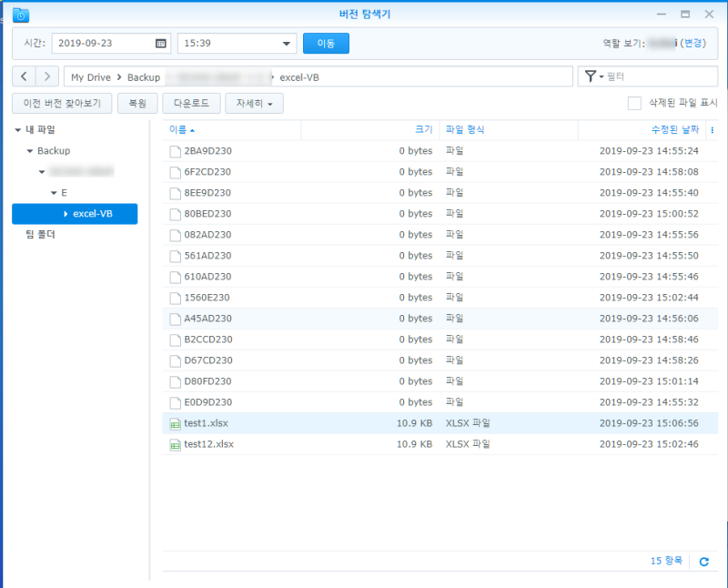
Task: Click the column options three-dot icon
Action: 713,130
